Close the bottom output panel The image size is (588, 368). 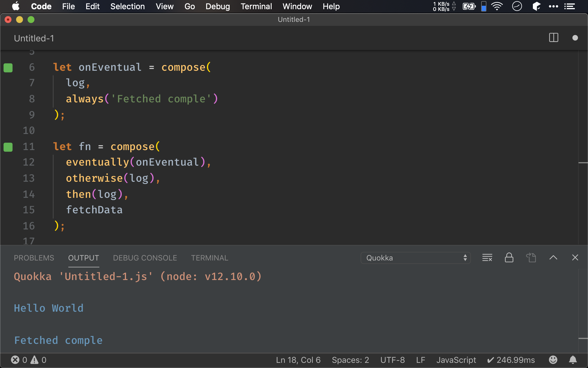575,258
